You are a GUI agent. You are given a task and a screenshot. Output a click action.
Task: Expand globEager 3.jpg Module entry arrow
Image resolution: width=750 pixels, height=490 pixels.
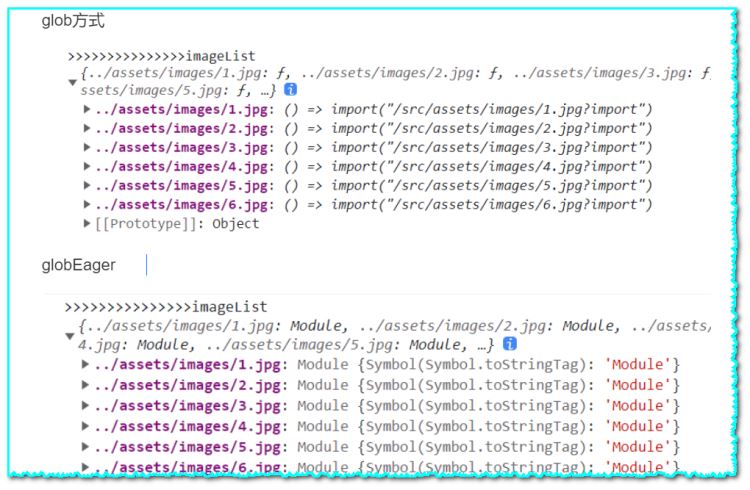(x=85, y=406)
